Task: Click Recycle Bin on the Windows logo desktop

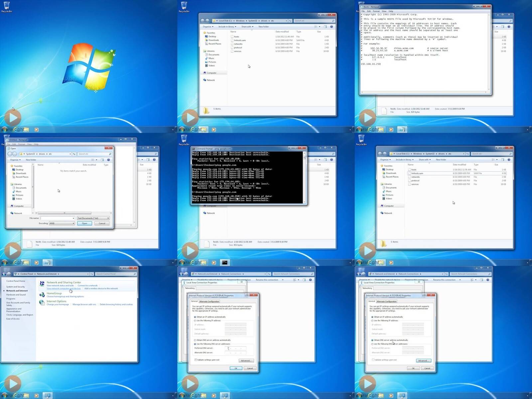Action: click(x=6, y=7)
